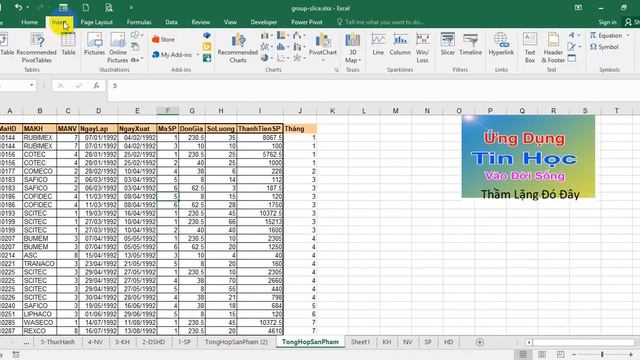Click the Tell me search box
640x360 pixels.
(384, 22)
